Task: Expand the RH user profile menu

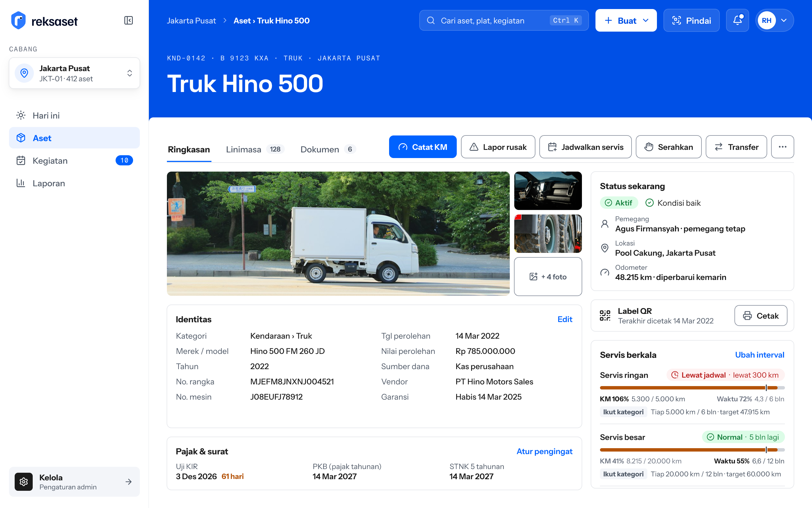Action: 775,21
